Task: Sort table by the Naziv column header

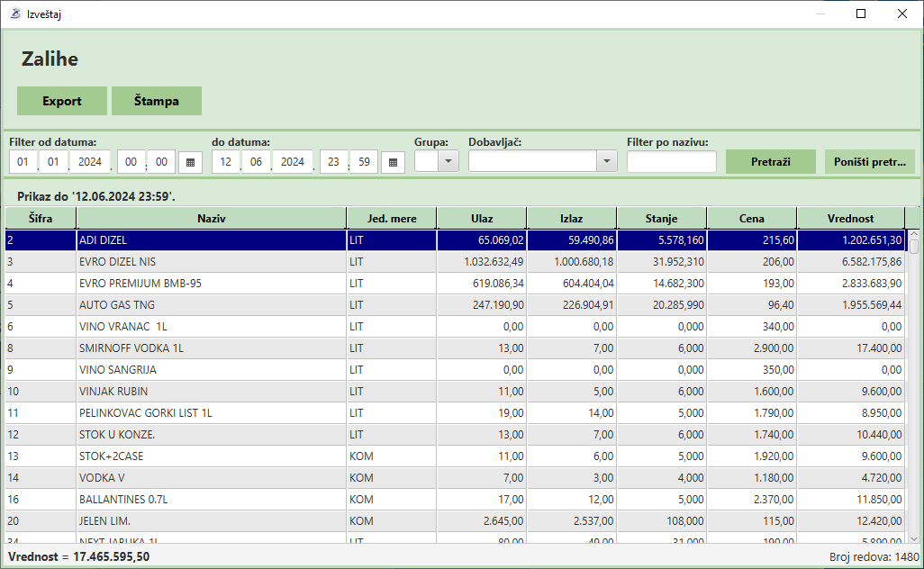Action: pyautogui.click(x=212, y=218)
